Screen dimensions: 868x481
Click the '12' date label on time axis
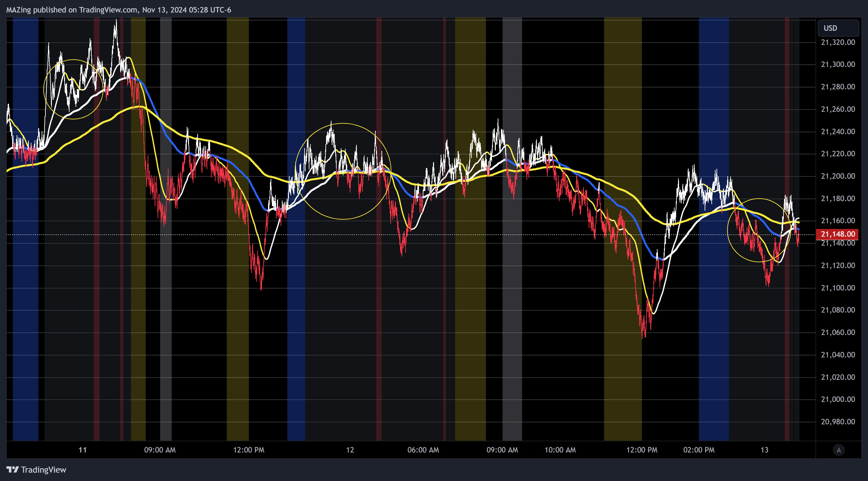pyautogui.click(x=350, y=450)
